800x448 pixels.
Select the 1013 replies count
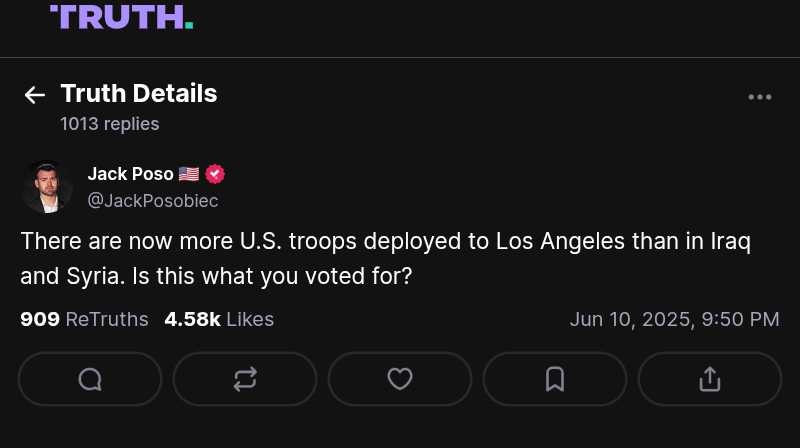tap(109, 124)
